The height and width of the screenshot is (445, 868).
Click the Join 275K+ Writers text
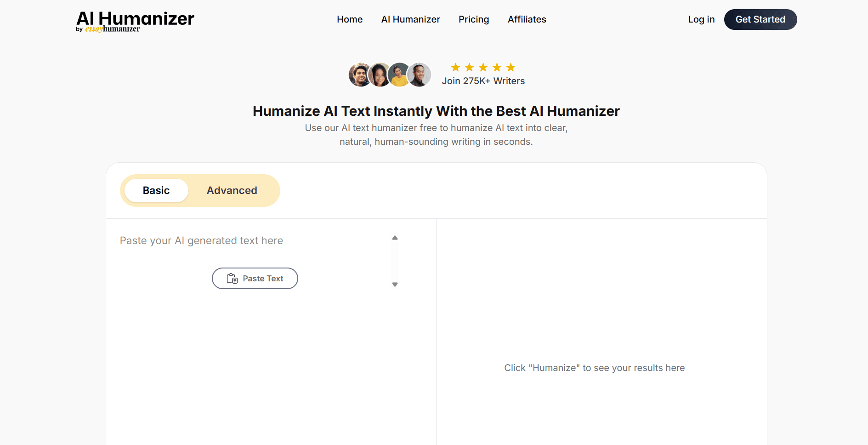click(x=483, y=81)
